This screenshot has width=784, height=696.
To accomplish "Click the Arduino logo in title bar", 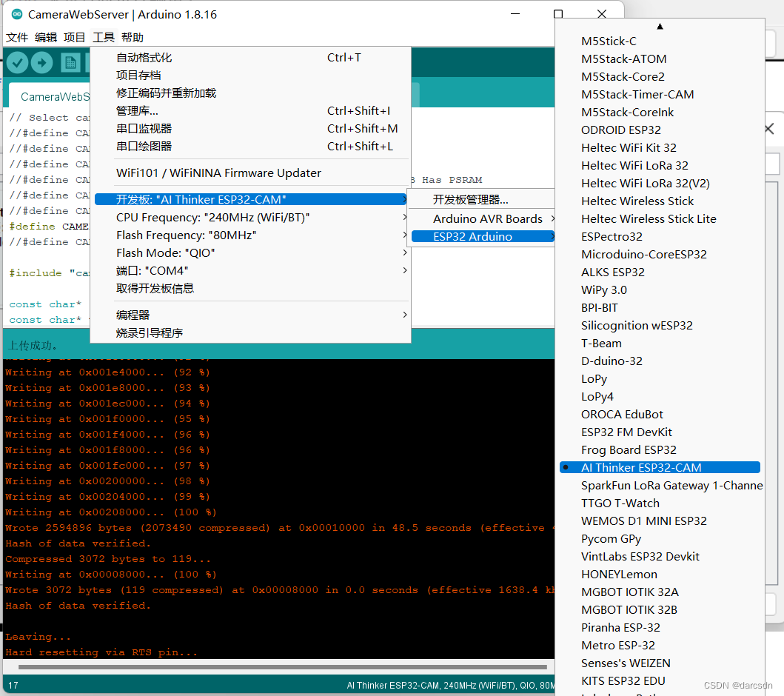I will pos(17,14).
